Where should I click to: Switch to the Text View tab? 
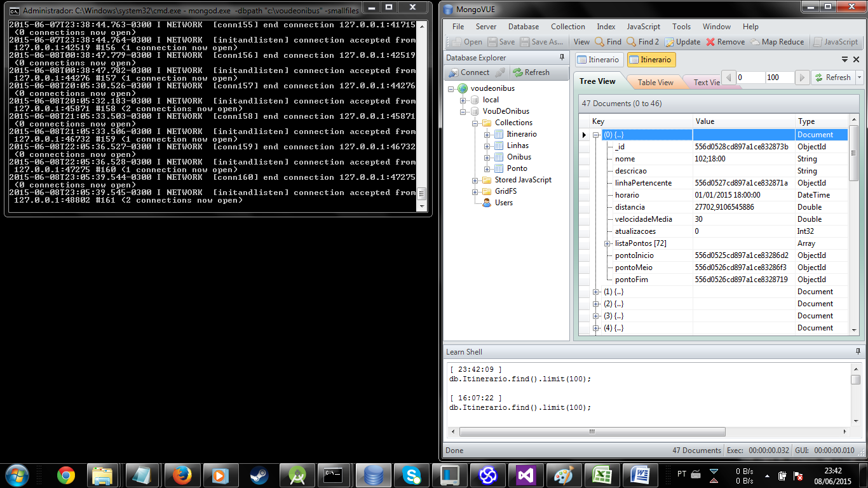tap(706, 83)
